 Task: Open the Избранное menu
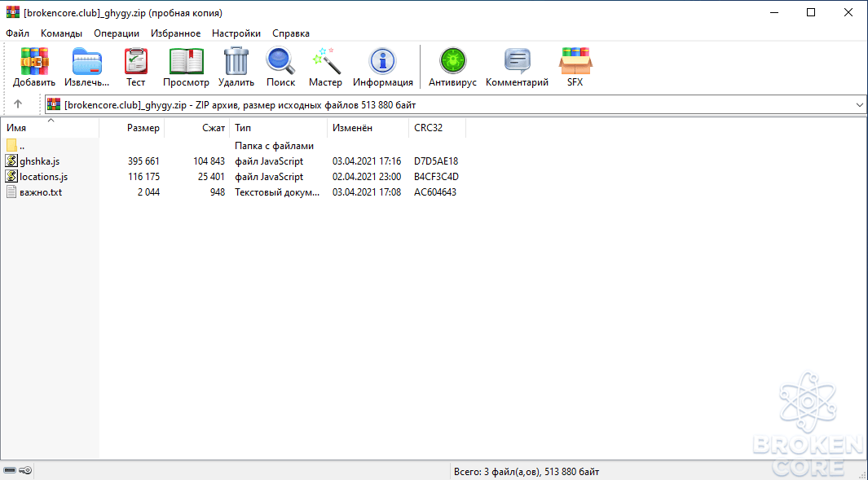point(175,33)
